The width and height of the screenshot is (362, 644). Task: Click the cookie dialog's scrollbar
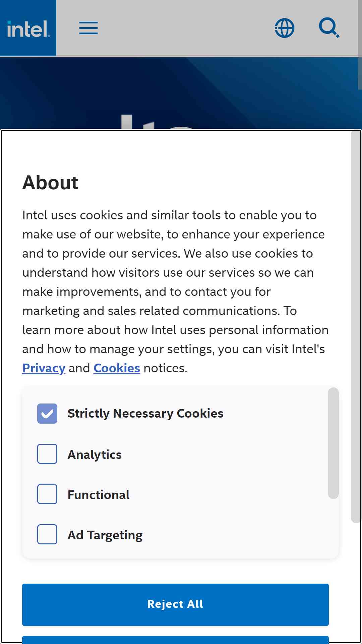pyautogui.click(x=355, y=327)
